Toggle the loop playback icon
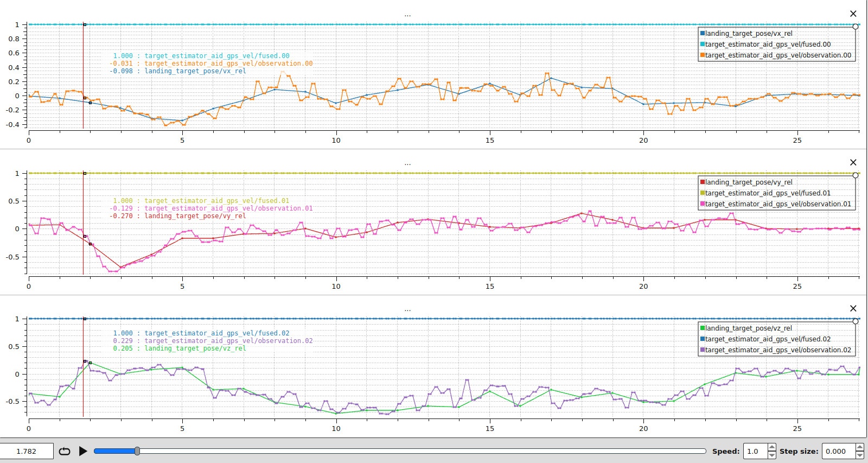This screenshot has height=463, width=868. (x=65, y=451)
